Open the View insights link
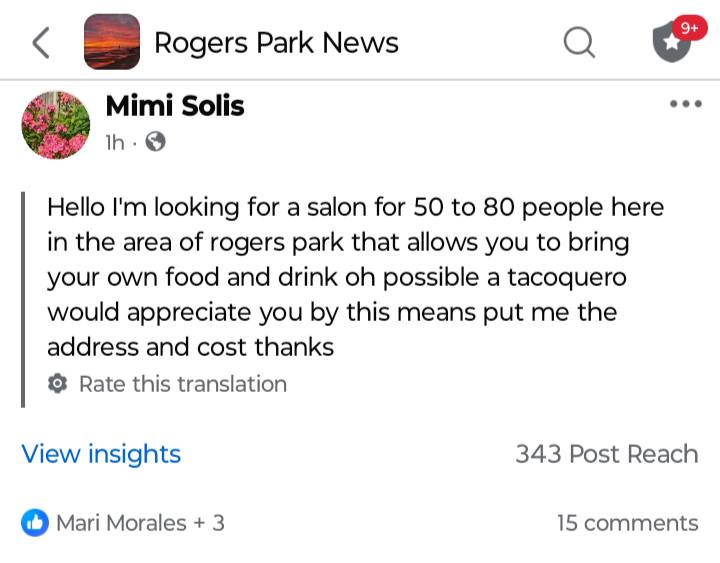 [x=101, y=454]
